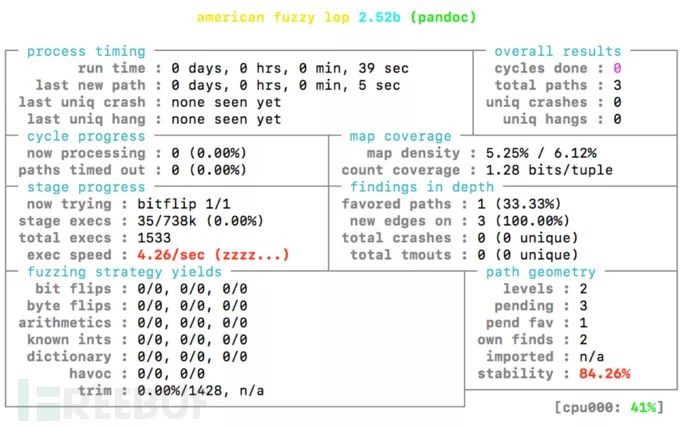Image resolution: width=690 pixels, height=428 pixels.
Task: Click total execs value '1533'
Action: pyautogui.click(x=154, y=238)
